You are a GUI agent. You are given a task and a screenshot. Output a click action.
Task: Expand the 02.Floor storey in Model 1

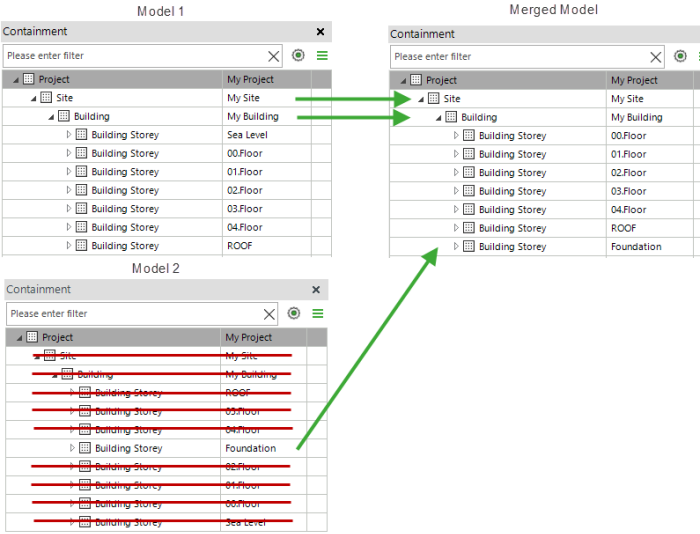(x=69, y=190)
